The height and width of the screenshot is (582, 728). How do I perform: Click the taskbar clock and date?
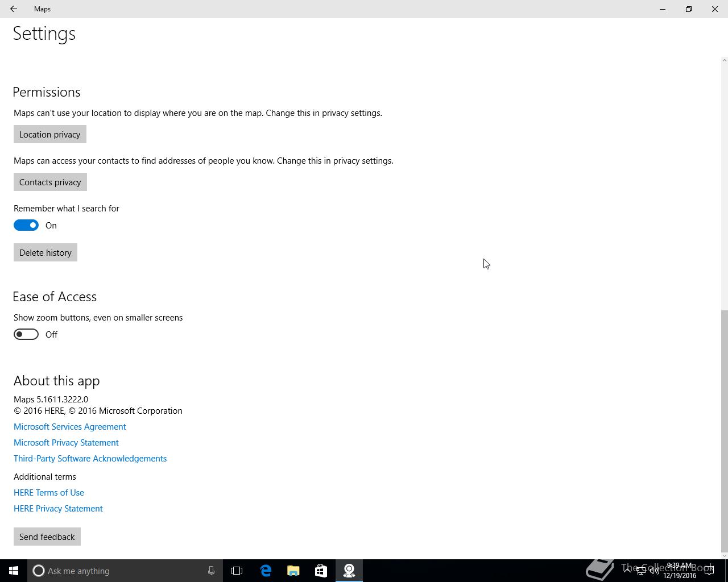click(x=680, y=571)
